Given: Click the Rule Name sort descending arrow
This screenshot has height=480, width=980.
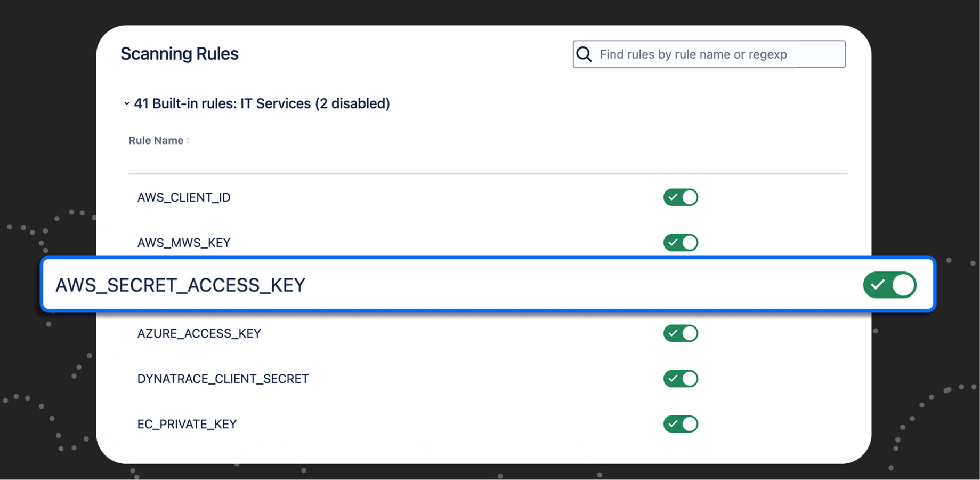Looking at the screenshot, I should click(188, 142).
